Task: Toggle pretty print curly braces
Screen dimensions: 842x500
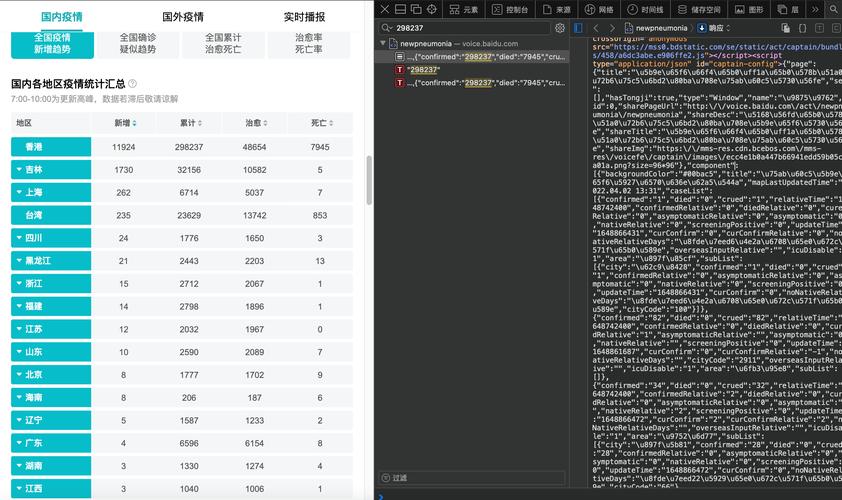Action: pyautogui.click(x=803, y=28)
